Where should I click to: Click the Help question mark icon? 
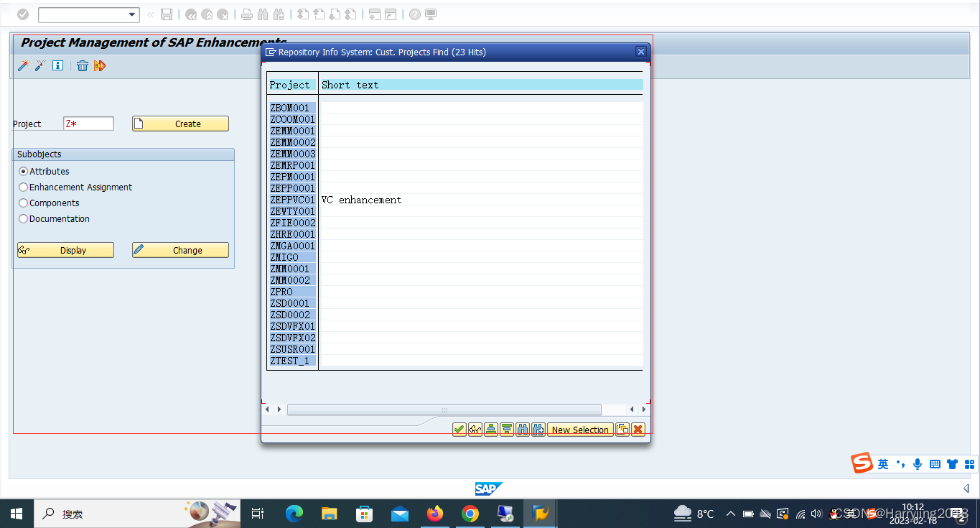tap(415, 14)
